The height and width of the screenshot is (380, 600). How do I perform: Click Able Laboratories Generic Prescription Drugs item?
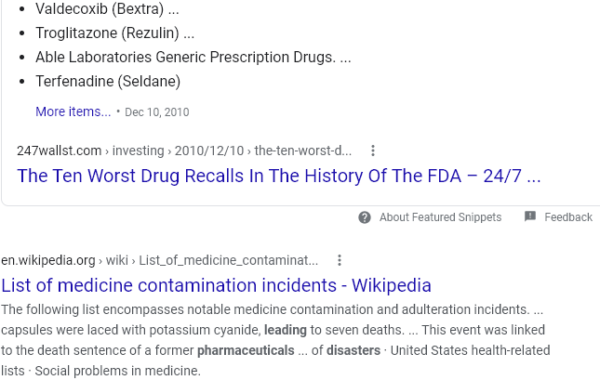[x=193, y=57]
